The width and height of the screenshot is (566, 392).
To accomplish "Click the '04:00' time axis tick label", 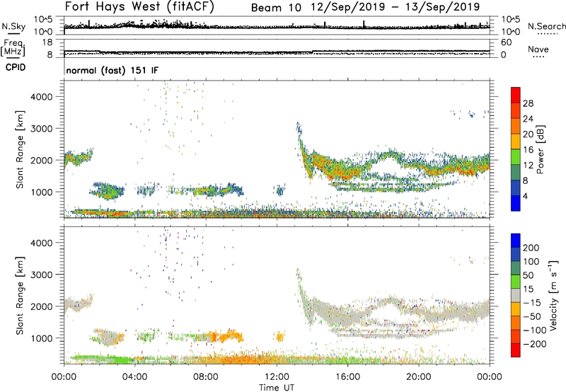I will pyautogui.click(x=134, y=377).
